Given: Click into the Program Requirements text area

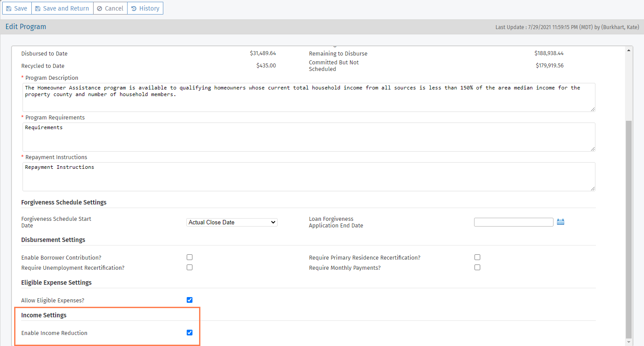Looking at the screenshot, I should tap(309, 137).
